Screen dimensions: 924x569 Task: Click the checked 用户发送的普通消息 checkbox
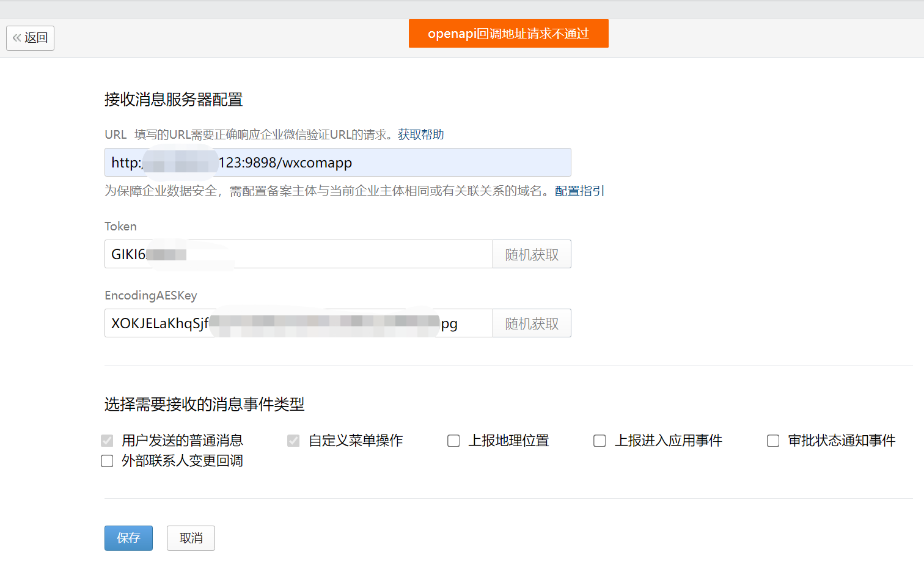107,441
